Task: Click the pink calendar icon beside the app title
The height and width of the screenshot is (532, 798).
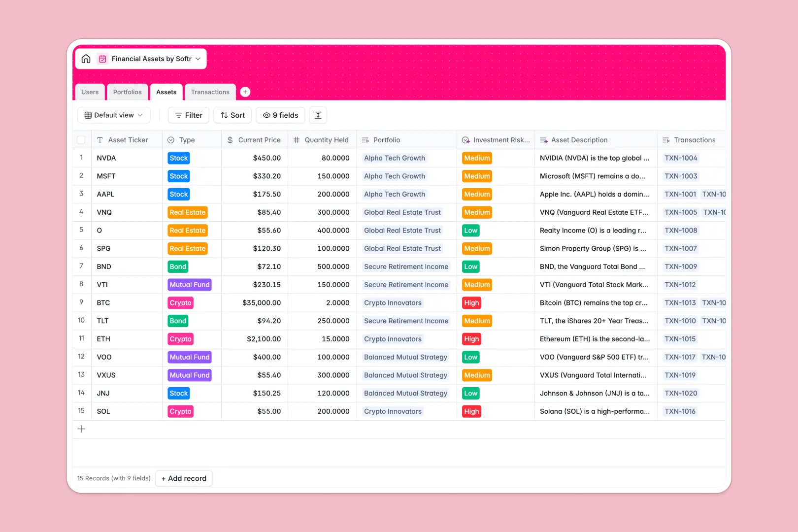Action: tap(102, 59)
